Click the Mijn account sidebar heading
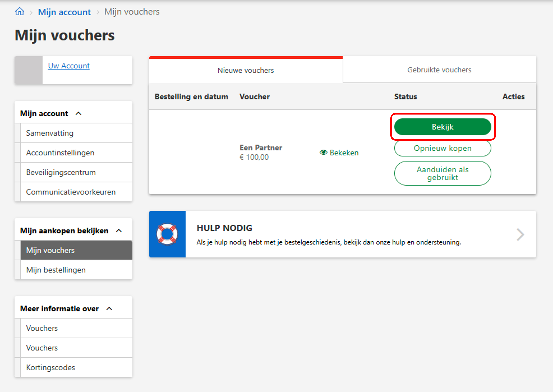The height and width of the screenshot is (392, 553). coord(44,113)
